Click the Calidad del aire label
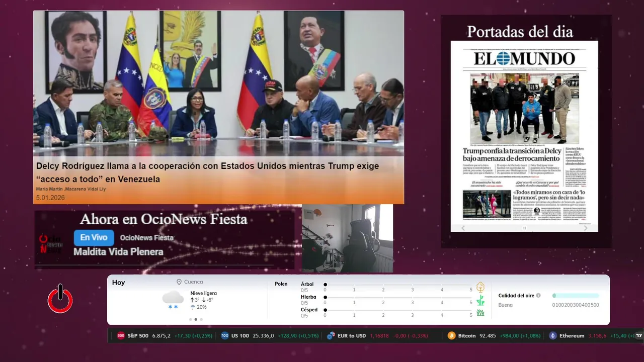The width and height of the screenshot is (644, 362). click(516, 296)
